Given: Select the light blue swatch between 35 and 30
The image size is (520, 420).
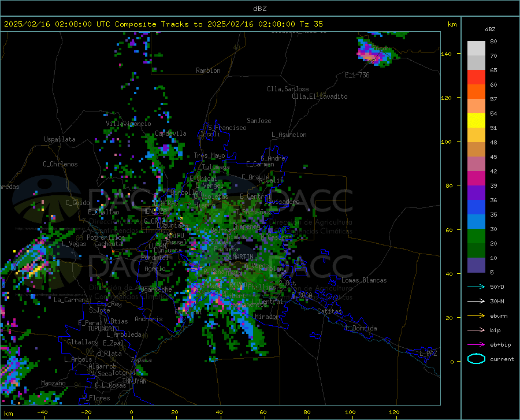Looking at the screenshot, I should click(x=476, y=222).
